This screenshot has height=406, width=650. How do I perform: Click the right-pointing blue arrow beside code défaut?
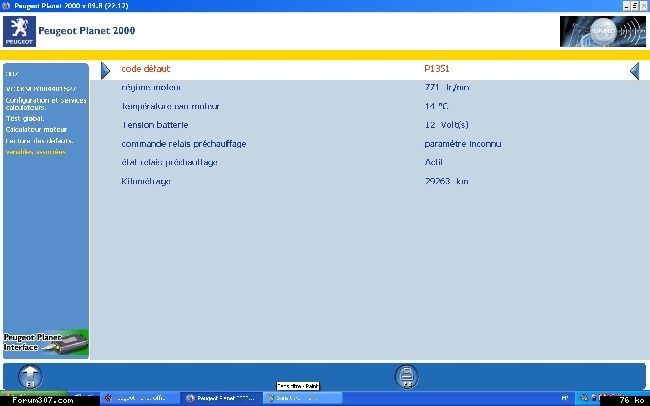105,71
